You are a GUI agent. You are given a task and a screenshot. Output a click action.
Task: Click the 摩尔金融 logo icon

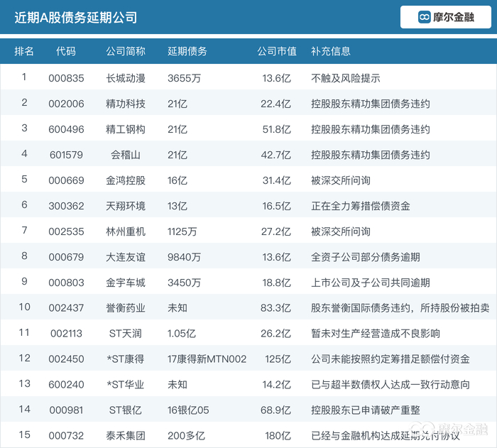tap(424, 17)
